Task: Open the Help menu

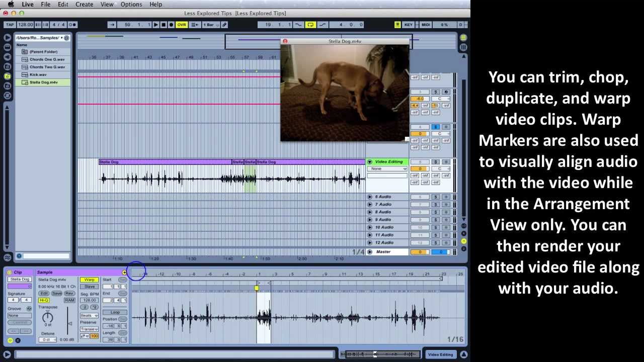Action: [156, 5]
